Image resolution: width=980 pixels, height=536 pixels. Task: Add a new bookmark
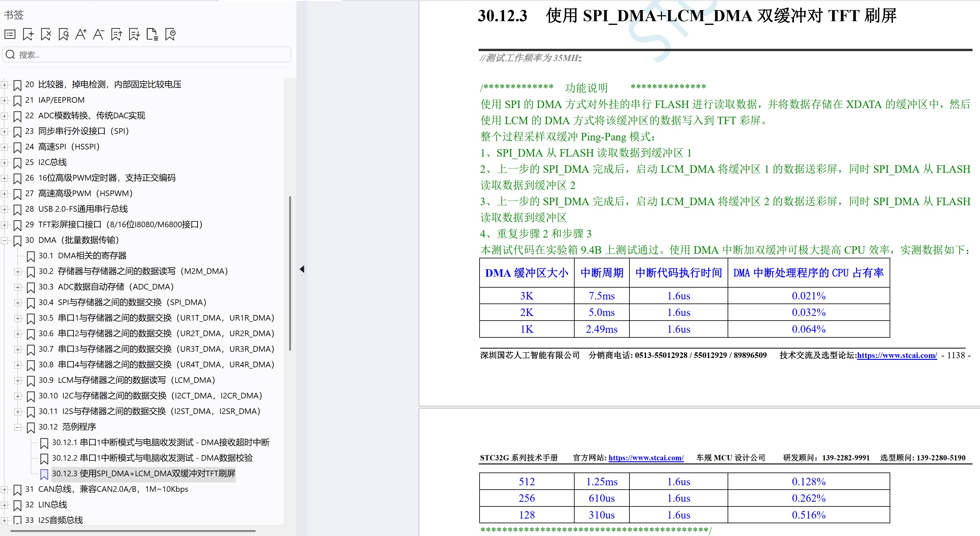28,34
